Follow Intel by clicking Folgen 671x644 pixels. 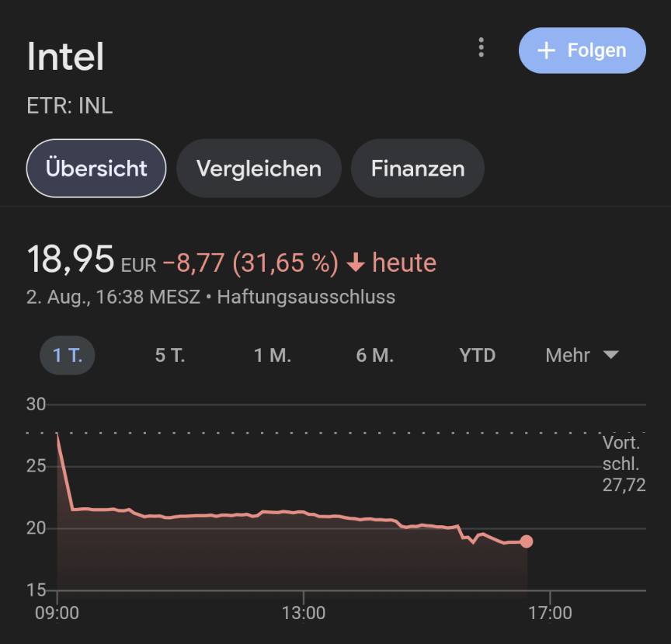[582, 50]
